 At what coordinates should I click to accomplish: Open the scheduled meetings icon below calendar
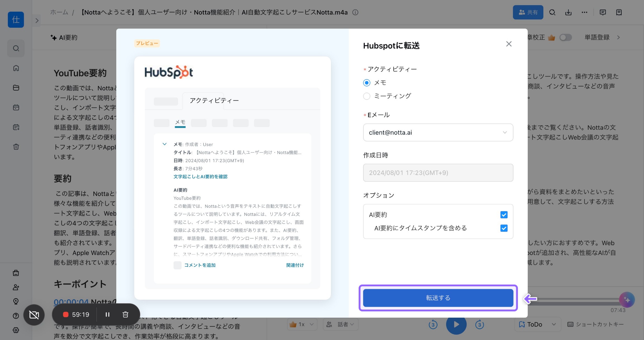(x=16, y=127)
